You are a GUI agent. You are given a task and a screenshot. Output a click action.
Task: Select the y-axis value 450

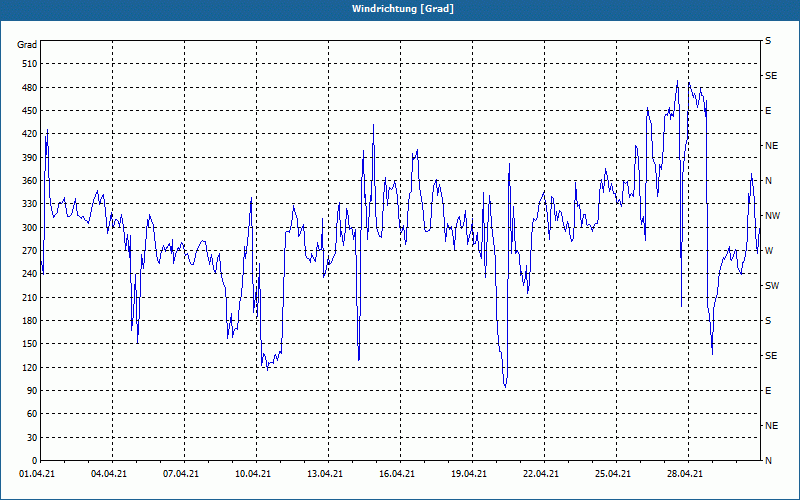[x=30, y=111]
